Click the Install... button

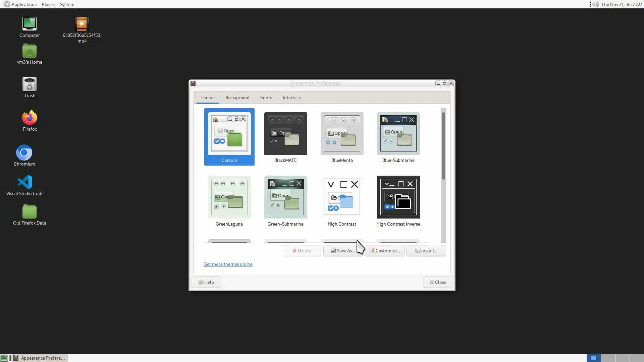pyautogui.click(x=426, y=251)
